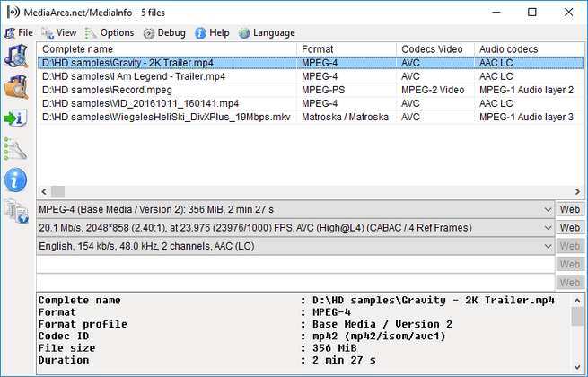588x377 pixels.
Task: Expand the English audio stream dropdown
Action: pos(548,246)
